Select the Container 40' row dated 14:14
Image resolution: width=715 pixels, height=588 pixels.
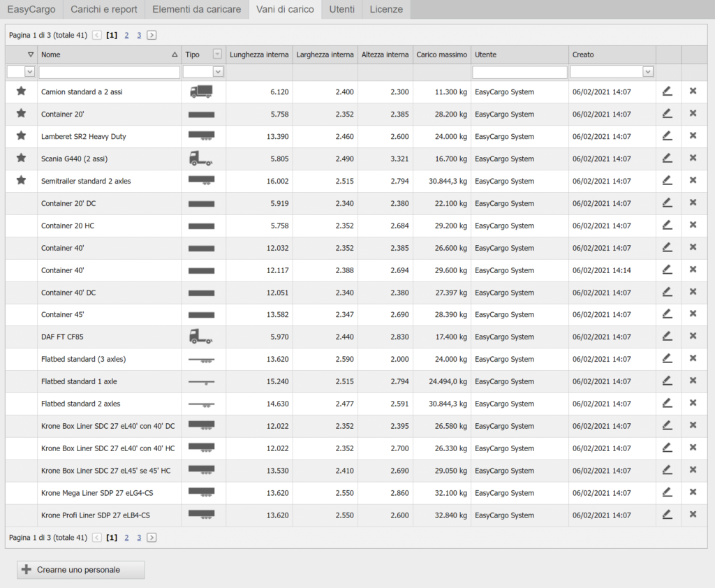(x=355, y=270)
